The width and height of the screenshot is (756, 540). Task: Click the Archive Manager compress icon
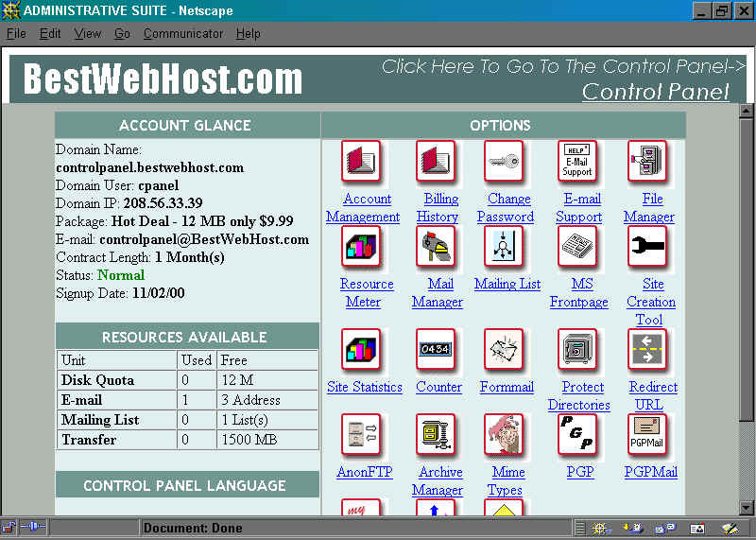(436, 434)
